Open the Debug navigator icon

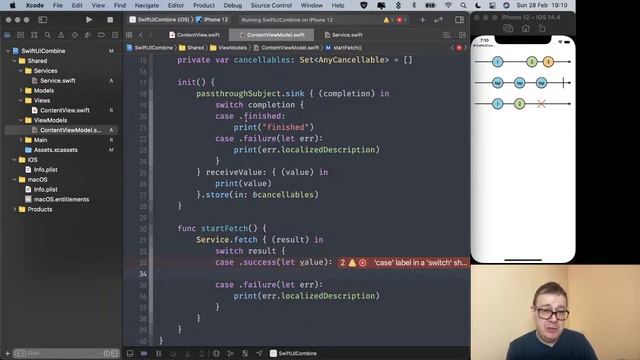click(88, 35)
